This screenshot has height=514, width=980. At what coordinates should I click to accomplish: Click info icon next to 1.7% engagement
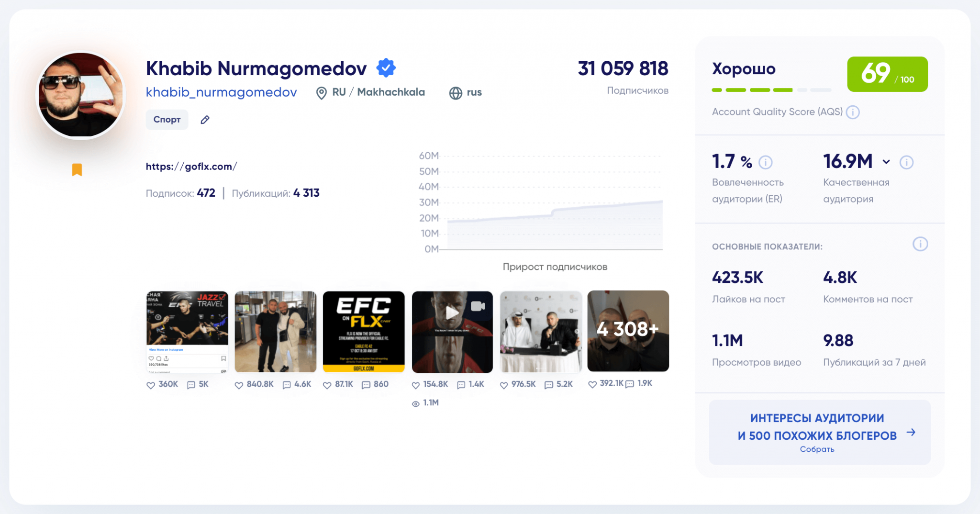coord(766,163)
